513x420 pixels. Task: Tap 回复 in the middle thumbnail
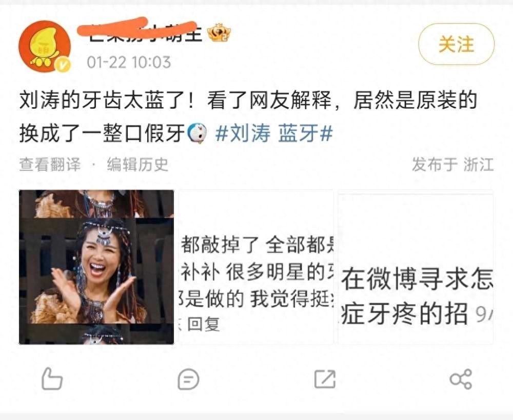pyautogui.click(x=204, y=324)
